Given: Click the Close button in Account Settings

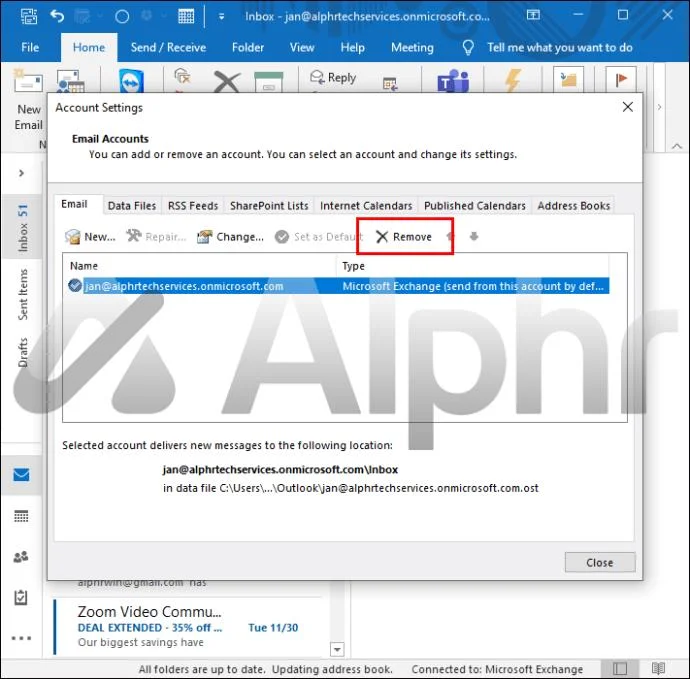Looking at the screenshot, I should tap(599, 562).
